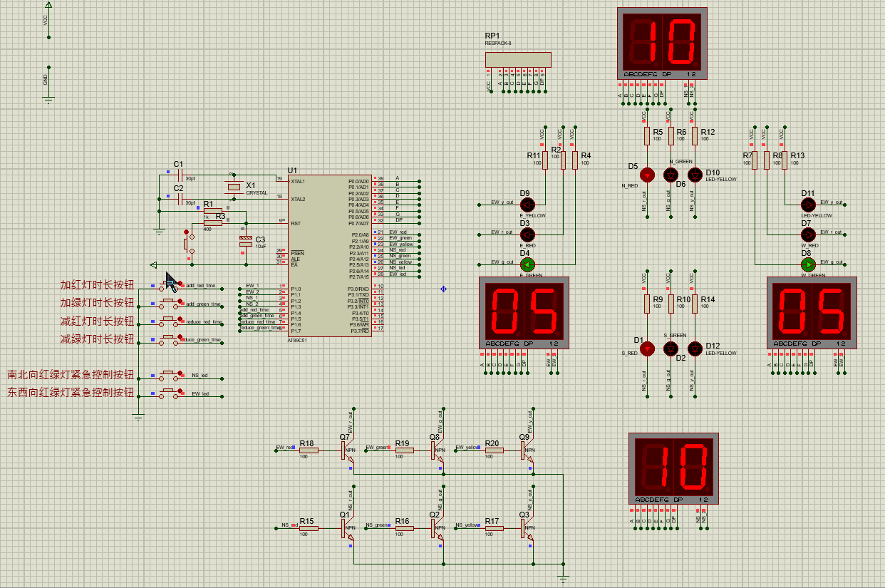Viewport: 885px width, 588px height.
Task: Click the 7-segment display below LED D8
Action: click(812, 313)
